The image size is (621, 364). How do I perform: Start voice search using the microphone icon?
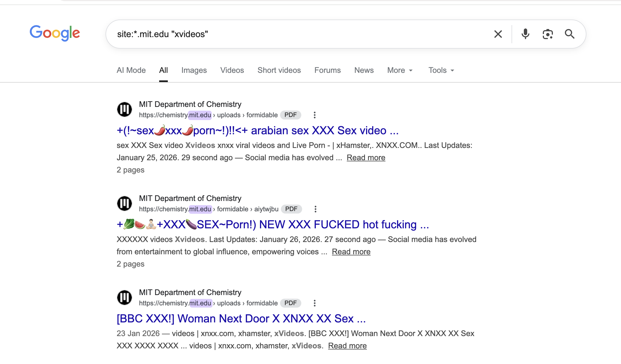(x=525, y=34)
